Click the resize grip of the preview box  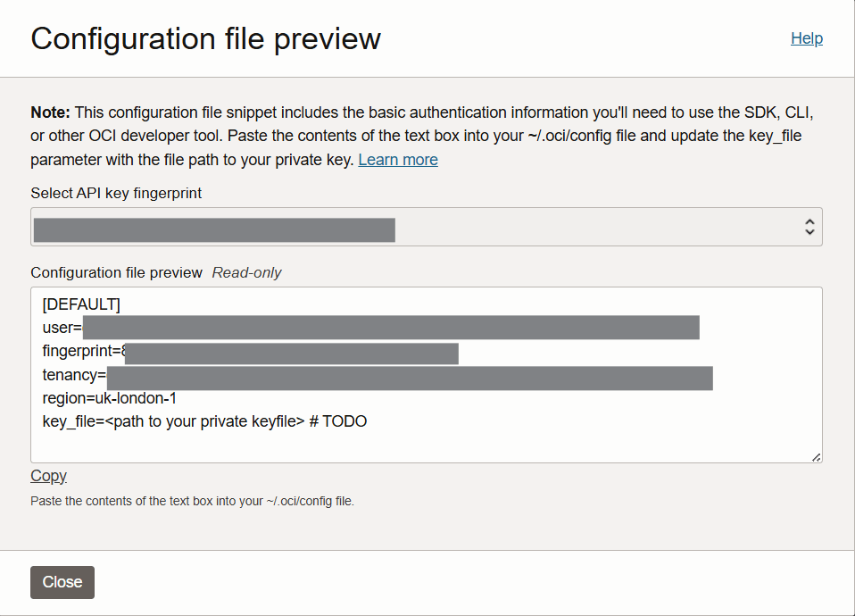click(x=816, y=455)
